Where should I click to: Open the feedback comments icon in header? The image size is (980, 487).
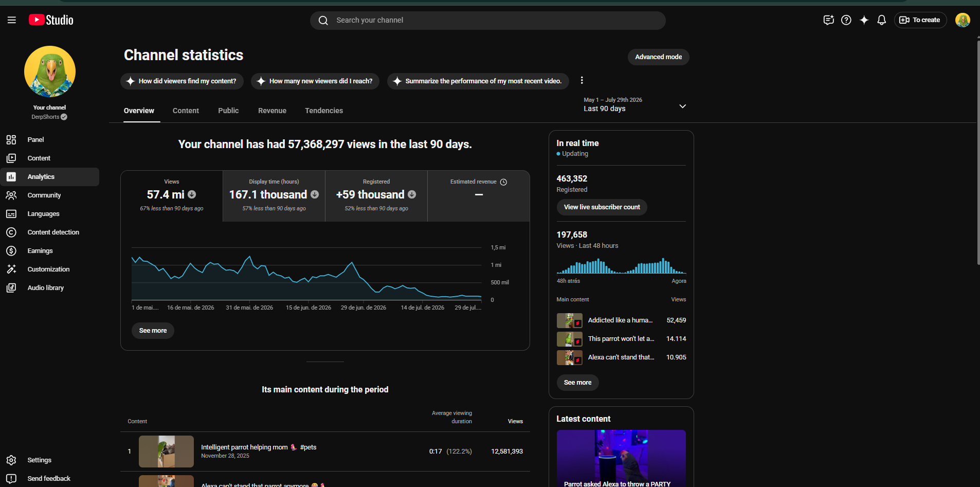tap(828, 20)
